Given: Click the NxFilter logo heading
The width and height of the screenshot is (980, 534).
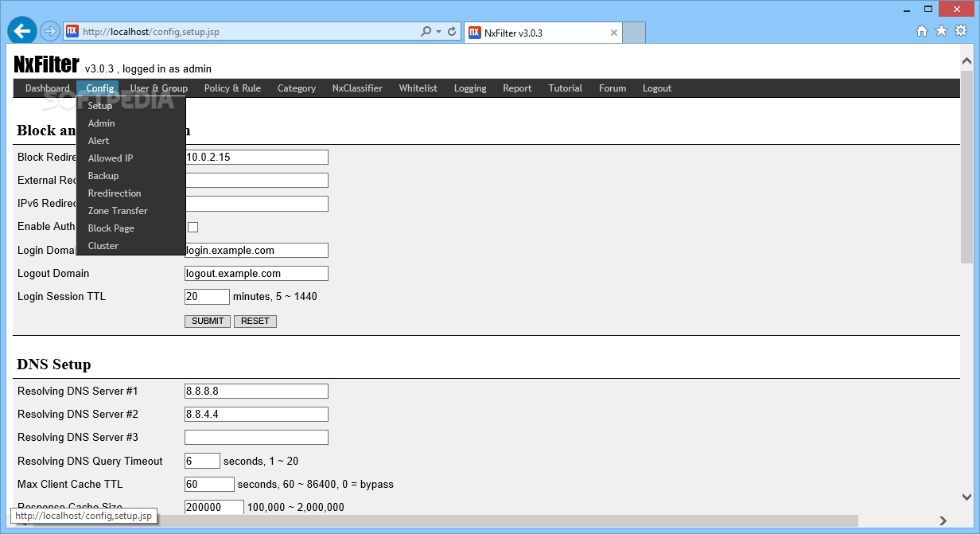Looking at the screenshot, I should point(46,64).
